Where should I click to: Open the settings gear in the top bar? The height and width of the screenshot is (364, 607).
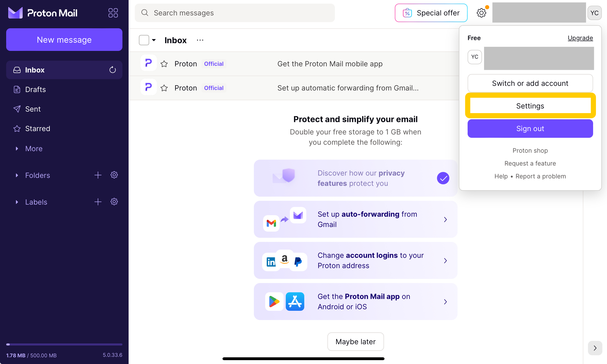tap(481, 13)
